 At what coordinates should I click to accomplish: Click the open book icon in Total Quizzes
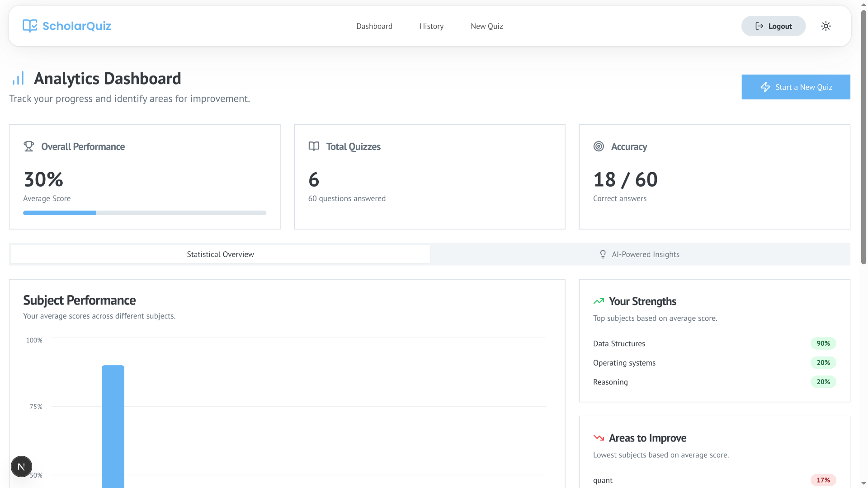314,146
